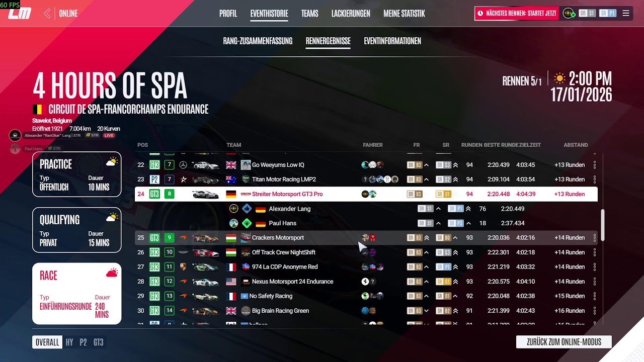Click the Porsche logo in position 27 row

click(184, 267)
